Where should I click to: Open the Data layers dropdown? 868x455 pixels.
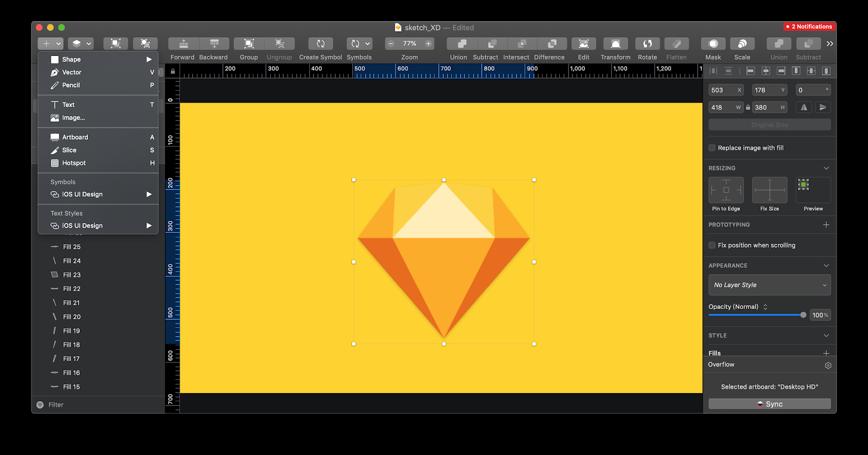pos(81,43)
